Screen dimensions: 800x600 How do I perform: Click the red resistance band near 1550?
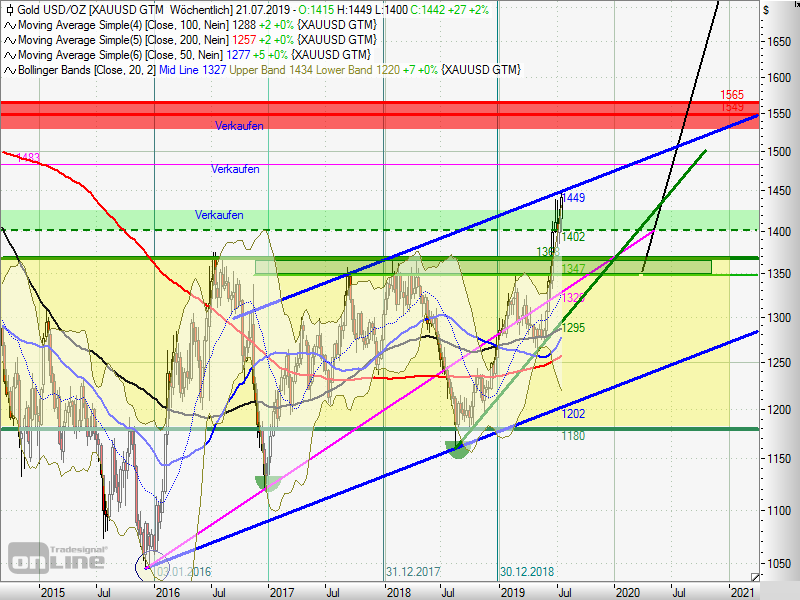coord(400,114)
